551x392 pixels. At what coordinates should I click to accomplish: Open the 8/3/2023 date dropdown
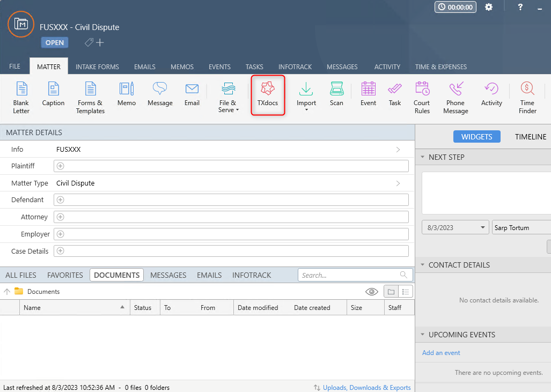pos(456,227)
